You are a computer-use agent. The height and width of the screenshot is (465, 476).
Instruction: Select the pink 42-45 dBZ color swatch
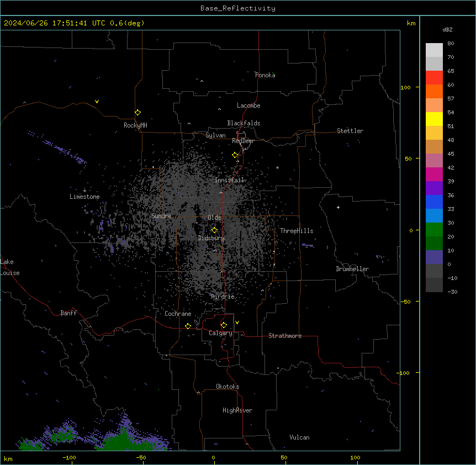coord(434,161)
